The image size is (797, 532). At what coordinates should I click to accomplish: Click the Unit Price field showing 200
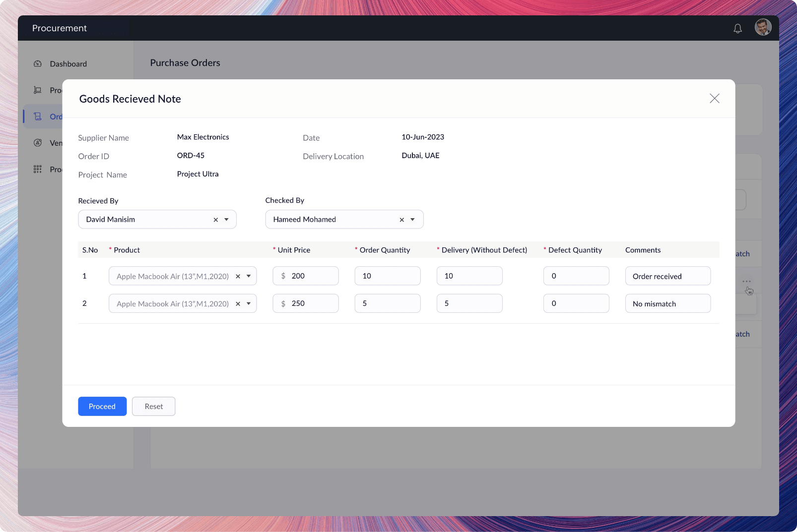(x=306, y=276)
